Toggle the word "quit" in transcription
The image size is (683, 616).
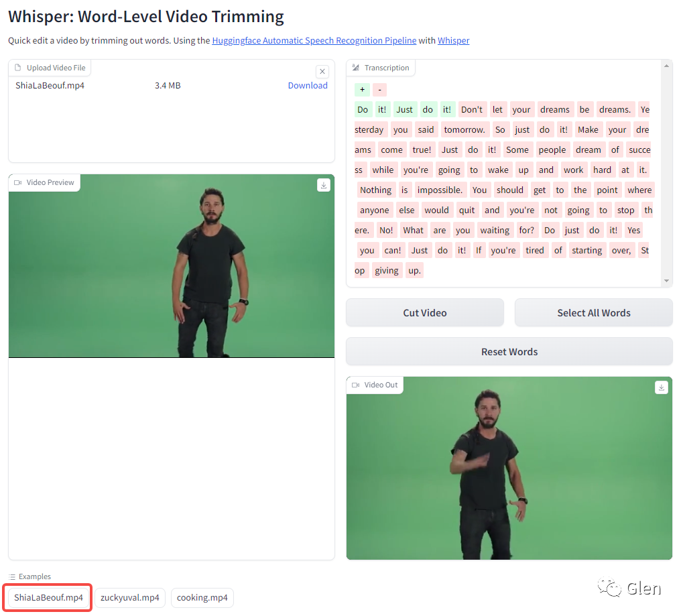coord(467,210)
